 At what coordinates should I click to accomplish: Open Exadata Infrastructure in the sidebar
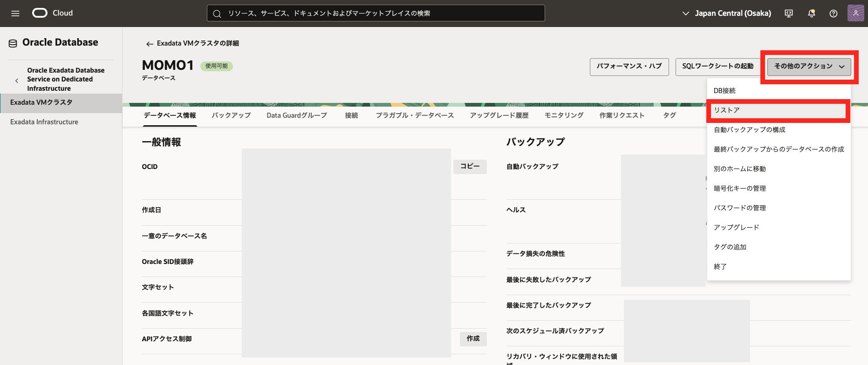pyautogui.click(x=44, y=122)
